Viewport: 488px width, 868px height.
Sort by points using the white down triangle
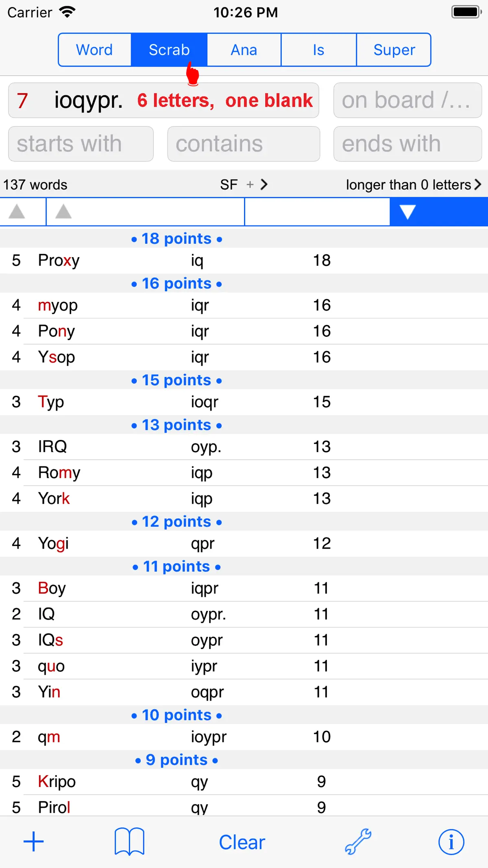(x=407, y=212)
